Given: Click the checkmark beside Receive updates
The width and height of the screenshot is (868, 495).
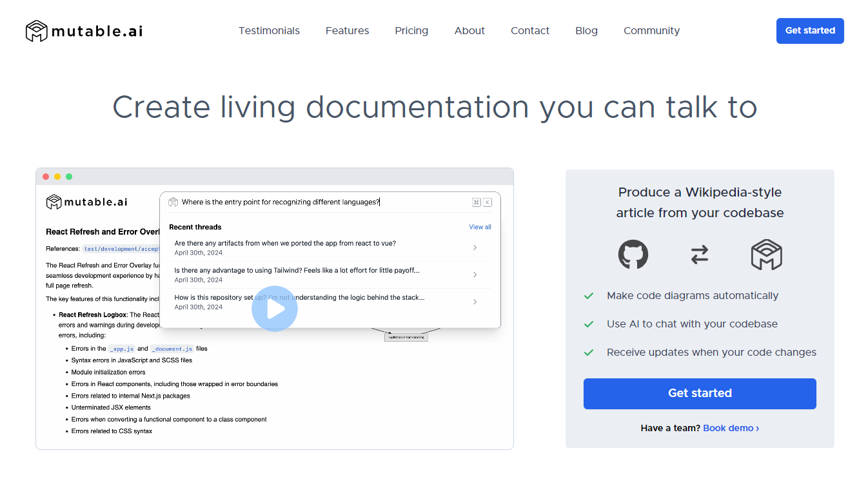Looking at the screenshot, I should coord(589,353).
